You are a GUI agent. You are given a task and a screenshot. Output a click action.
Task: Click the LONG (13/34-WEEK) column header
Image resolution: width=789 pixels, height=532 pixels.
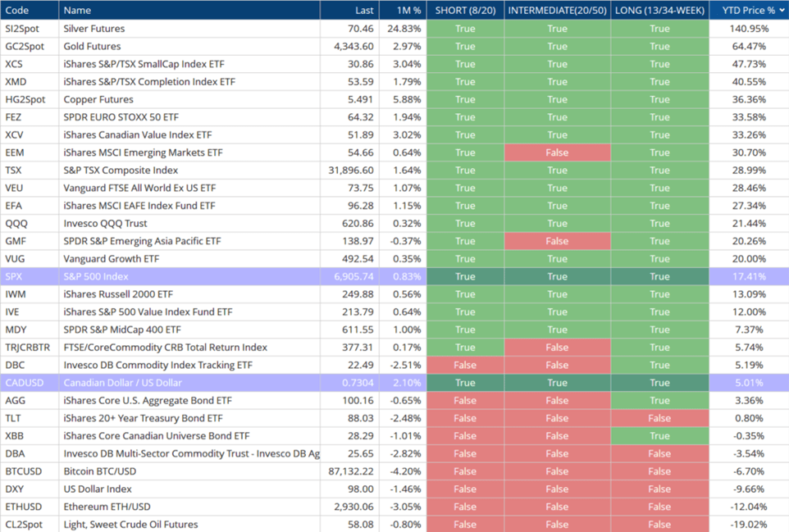(x=659, y=11)
